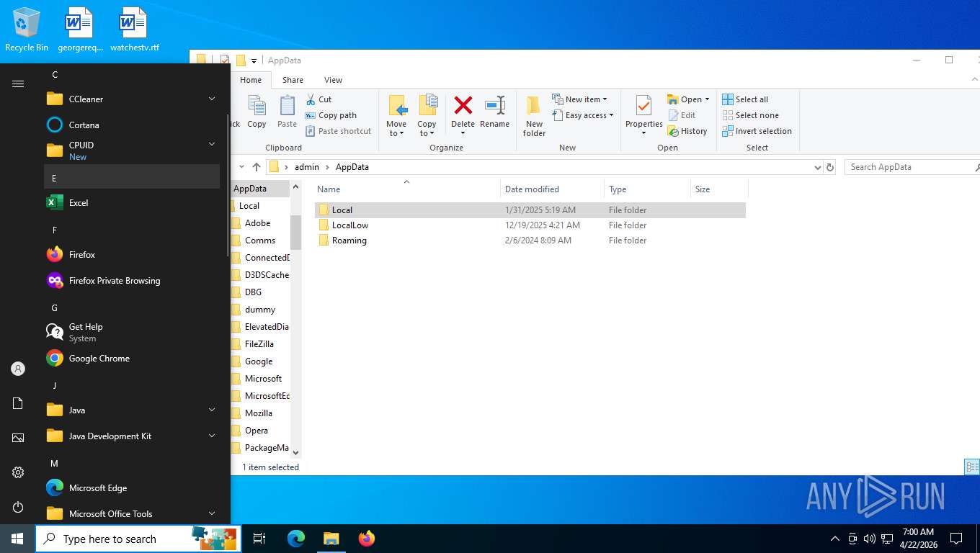Click the Search AppData field
Viewport: 980px width, 553px height.
click(912, 167)
